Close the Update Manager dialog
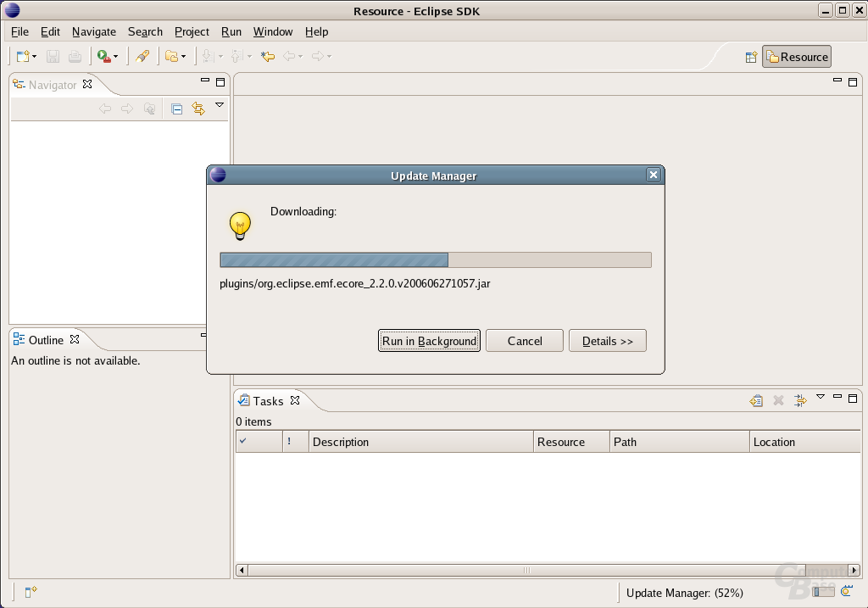This screenshot has width=868, height=608. point(654,175)
